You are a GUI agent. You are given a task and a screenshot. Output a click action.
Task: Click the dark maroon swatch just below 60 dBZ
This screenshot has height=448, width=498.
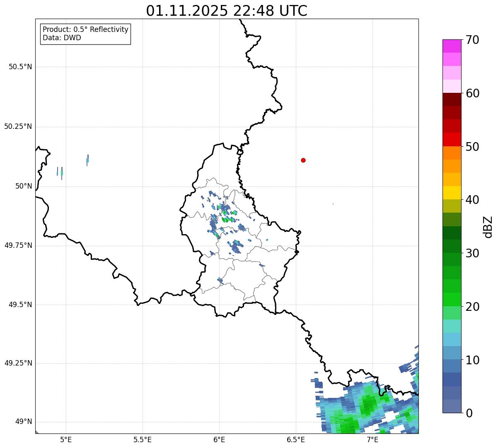pyautogui.click(x=452, y=99)
